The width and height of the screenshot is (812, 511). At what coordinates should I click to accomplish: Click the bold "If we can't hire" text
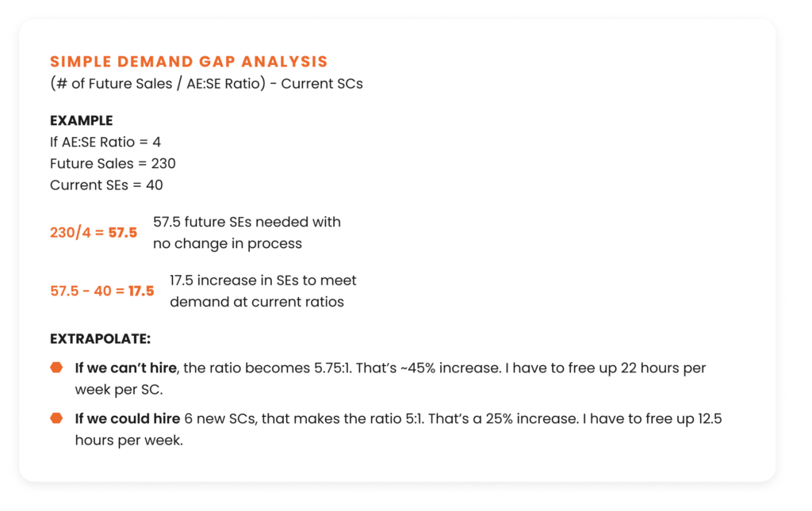tap(128, 368)
